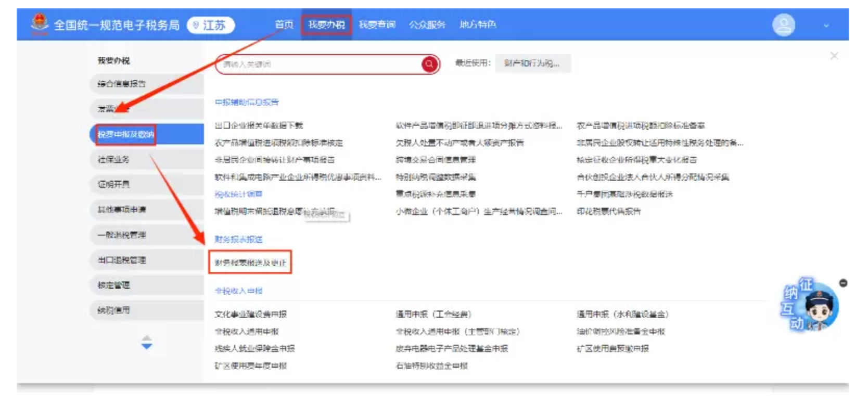
Task: Focus the keyword search input field
Action: [x=320, y=64]
